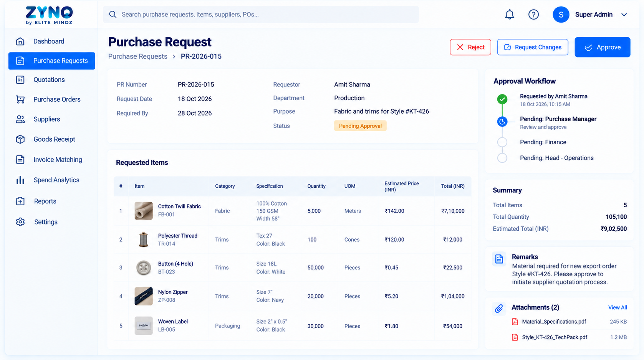
Task: Open Material_Specifications.pdf attachment
Action: click(554, 322)
